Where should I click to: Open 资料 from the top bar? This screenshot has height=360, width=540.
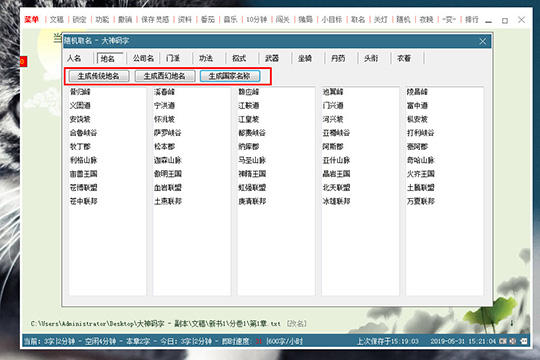coord(185,20)
